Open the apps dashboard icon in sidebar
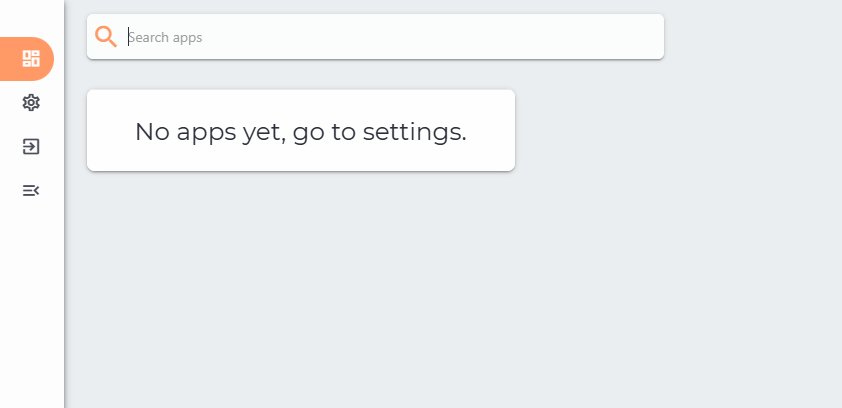 (31, 59)
